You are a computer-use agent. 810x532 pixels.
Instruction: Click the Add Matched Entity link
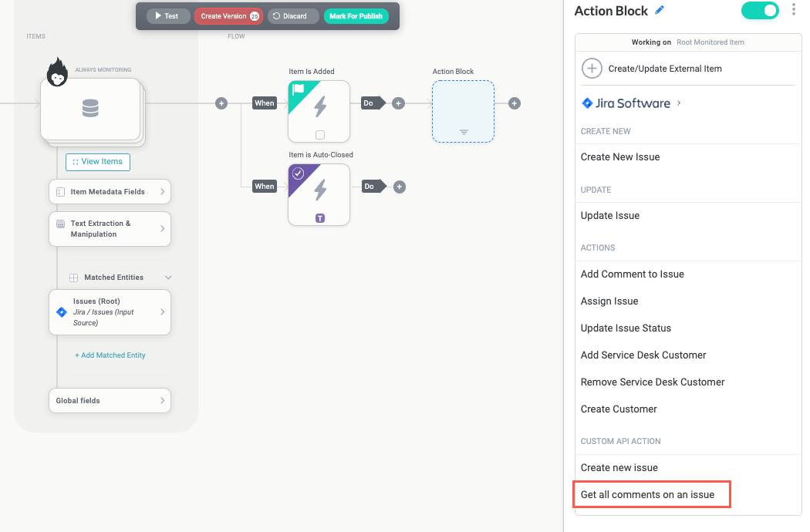pyautogui.click(x=110, y=355)
